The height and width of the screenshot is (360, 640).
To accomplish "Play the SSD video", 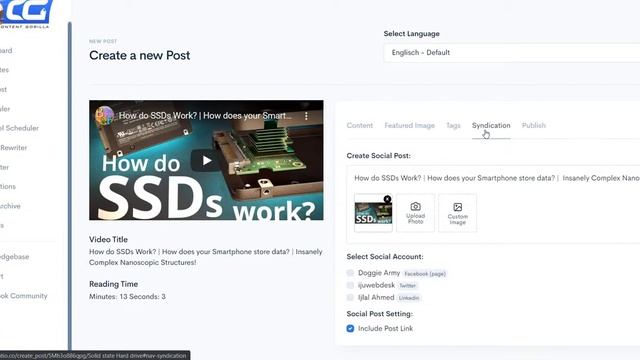I will (207, 160).
